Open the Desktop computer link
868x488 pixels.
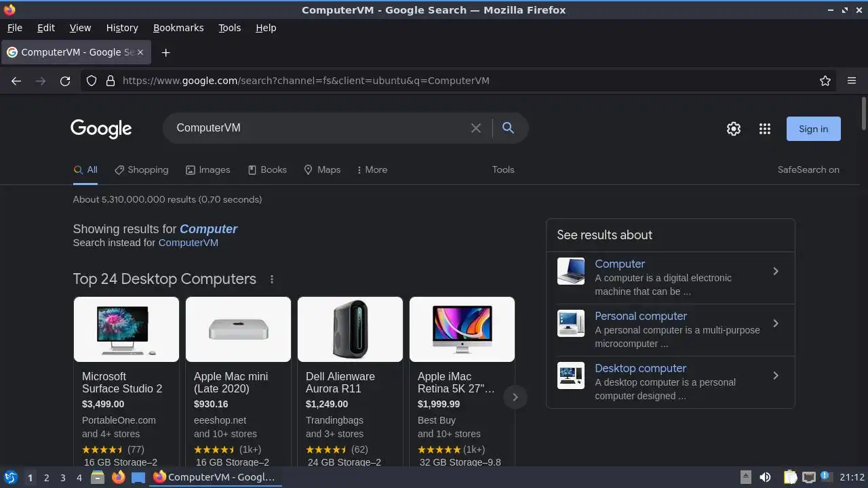coord(641,369)
